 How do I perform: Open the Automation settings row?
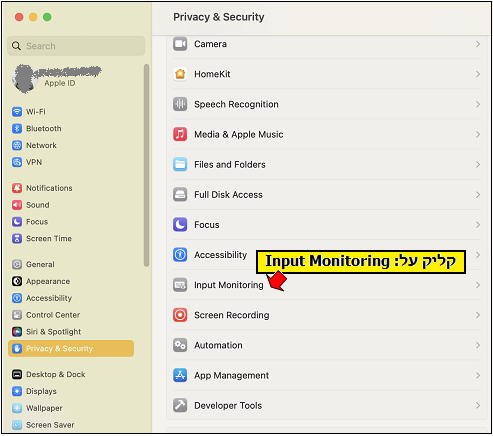[x=327, y=345]
